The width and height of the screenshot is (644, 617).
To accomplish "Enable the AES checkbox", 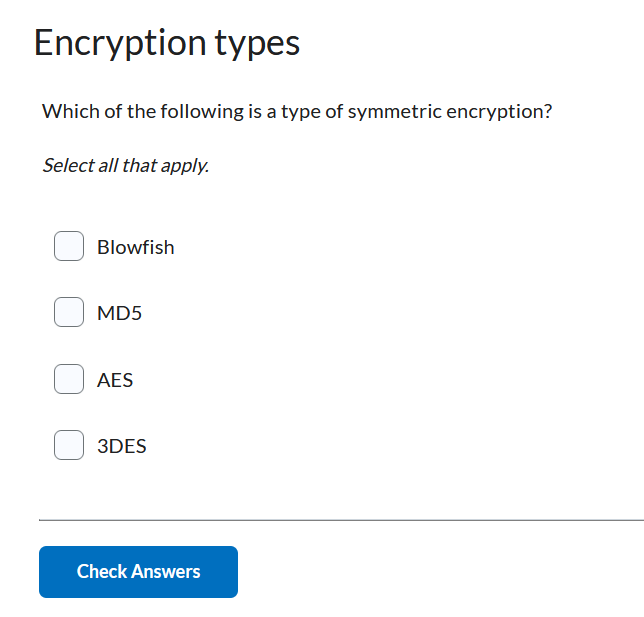I will coord(68,379).
